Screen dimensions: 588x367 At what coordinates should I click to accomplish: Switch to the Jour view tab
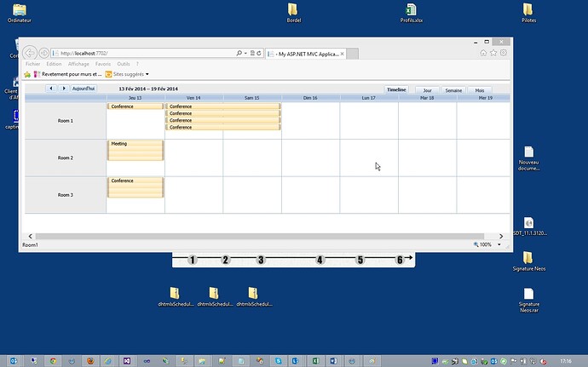tap(427, 90)
